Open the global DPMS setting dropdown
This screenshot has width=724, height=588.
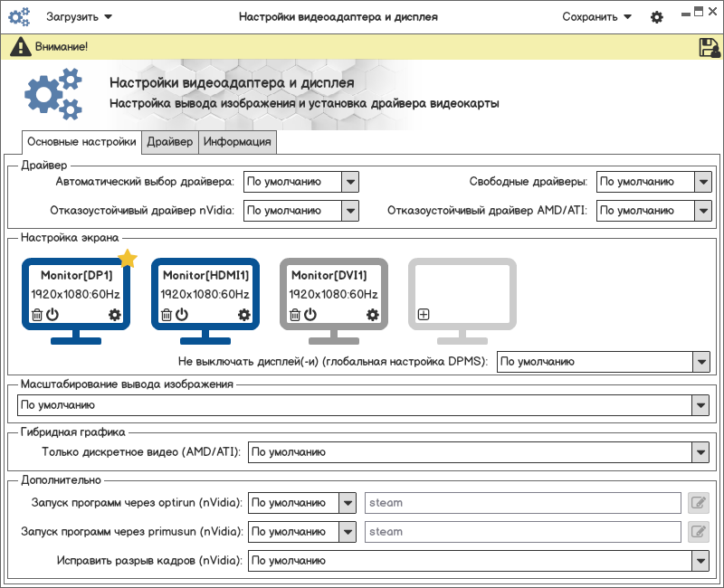pos(603,362)
